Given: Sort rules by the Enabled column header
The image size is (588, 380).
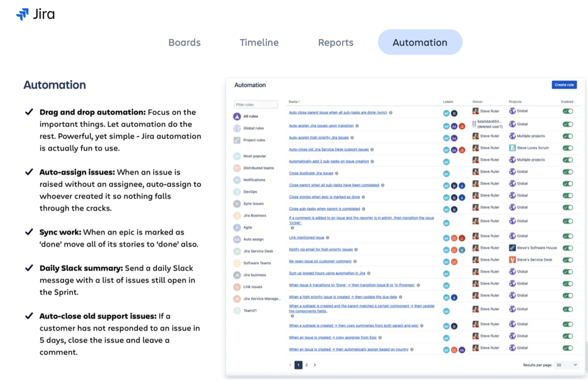Looking at the screenshot, I should (568, 102).
